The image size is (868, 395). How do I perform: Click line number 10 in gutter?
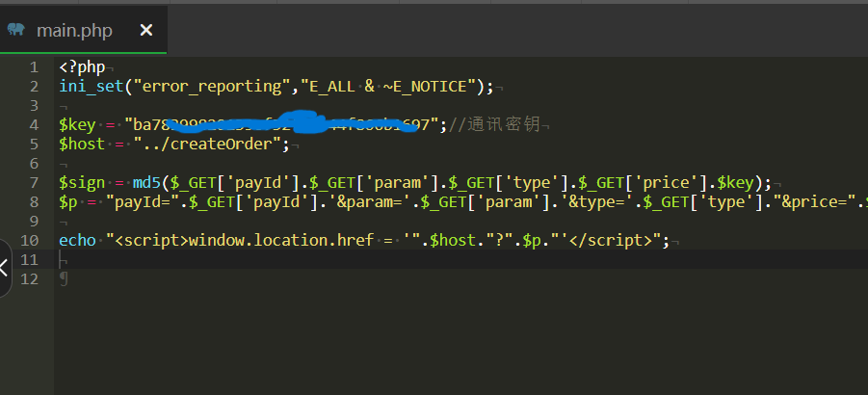click(x=30, y=241)
